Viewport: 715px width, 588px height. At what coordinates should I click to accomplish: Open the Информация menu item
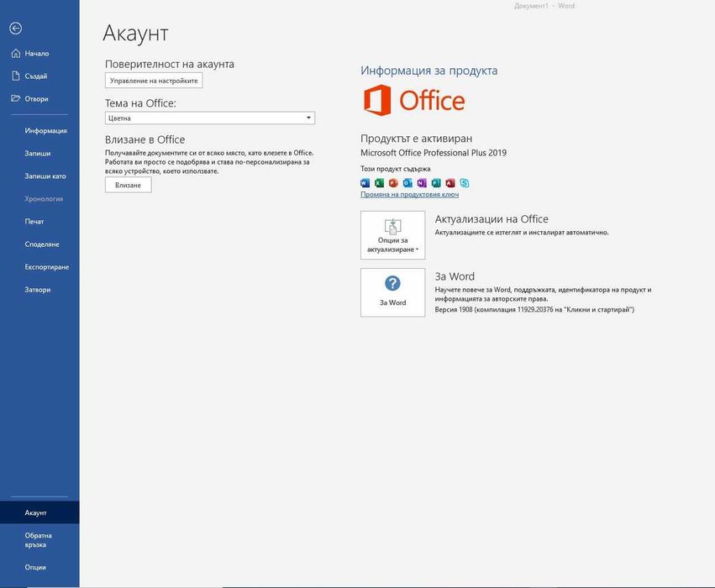[x=39, y=131]
